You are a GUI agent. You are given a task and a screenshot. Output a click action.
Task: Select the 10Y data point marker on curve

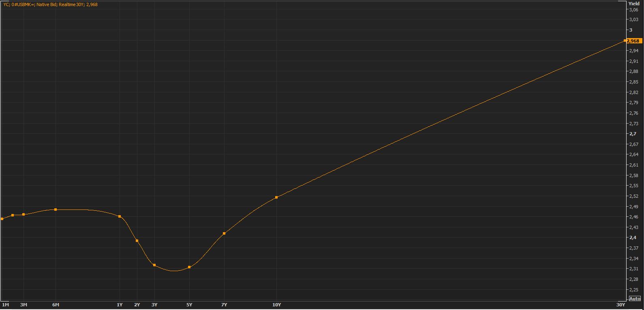(x=276, y=197)
